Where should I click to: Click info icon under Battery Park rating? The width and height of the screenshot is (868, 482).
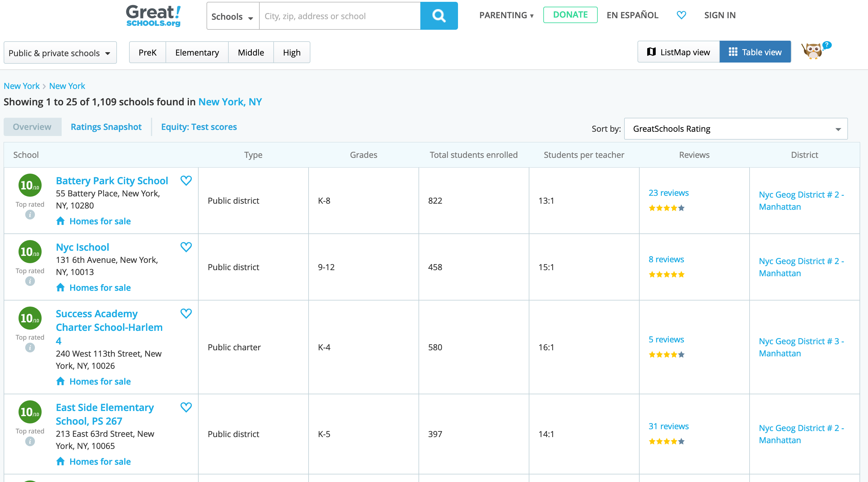tap(30, 215)
